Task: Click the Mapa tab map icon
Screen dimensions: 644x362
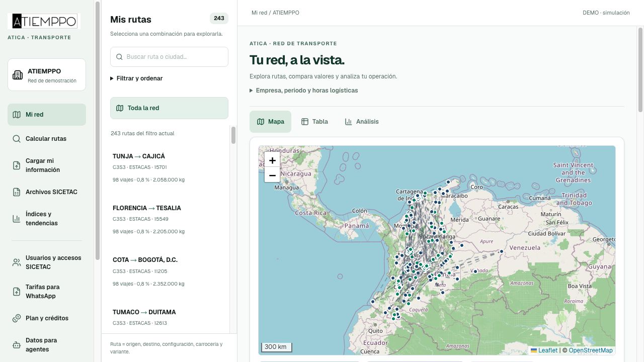Action: pyautogui.click(x=261, y=122)
